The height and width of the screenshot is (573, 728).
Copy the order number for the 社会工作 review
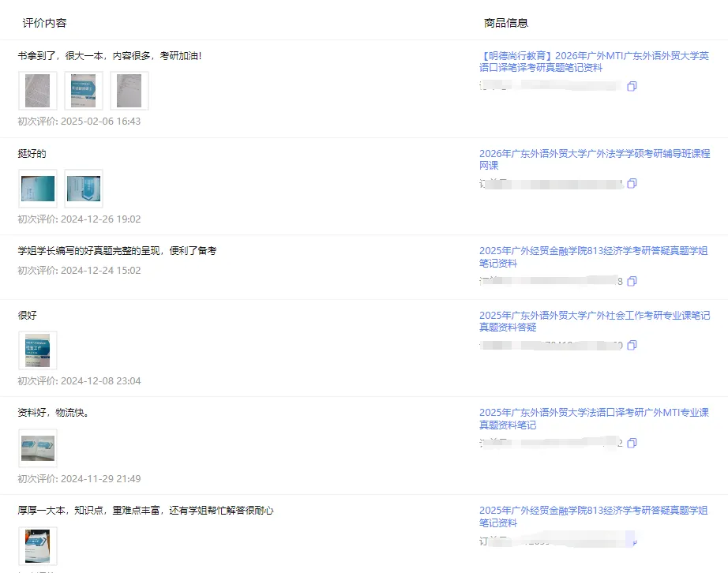click(x=633, y=345)
